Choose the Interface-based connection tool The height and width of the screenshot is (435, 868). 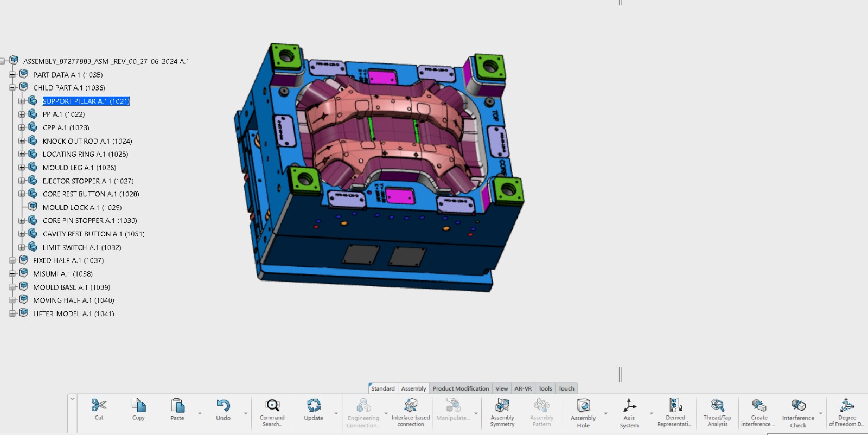[411, 406]
